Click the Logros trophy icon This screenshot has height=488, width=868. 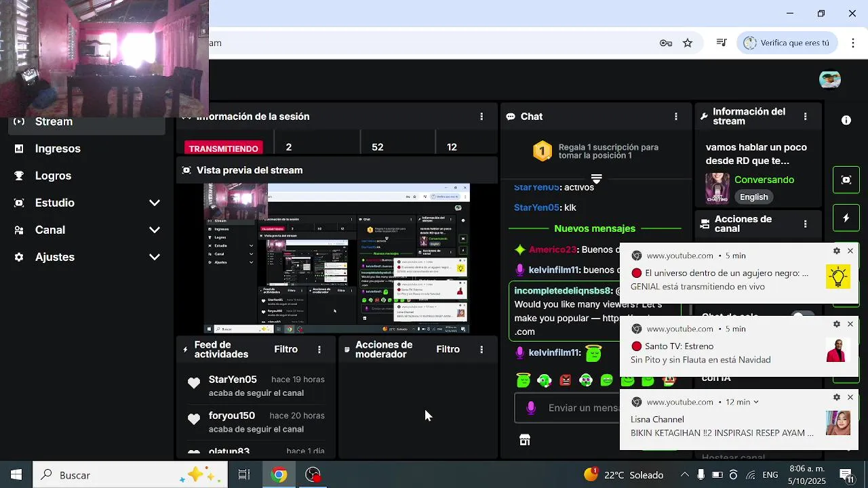pos(19,176)
